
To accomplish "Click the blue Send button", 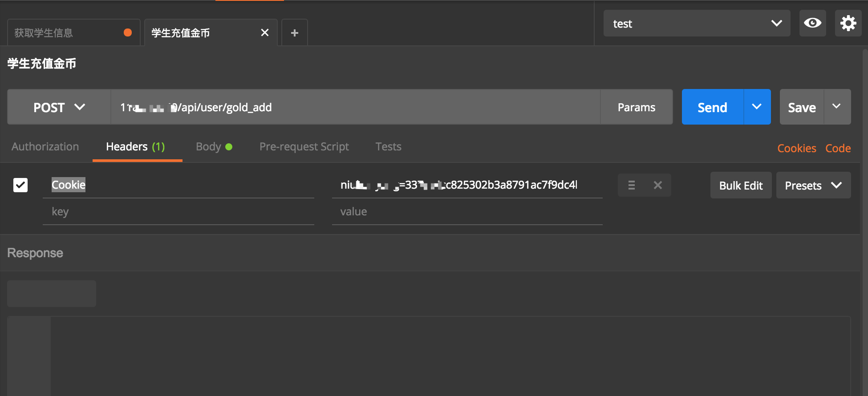I will click(x=712, y=107).
